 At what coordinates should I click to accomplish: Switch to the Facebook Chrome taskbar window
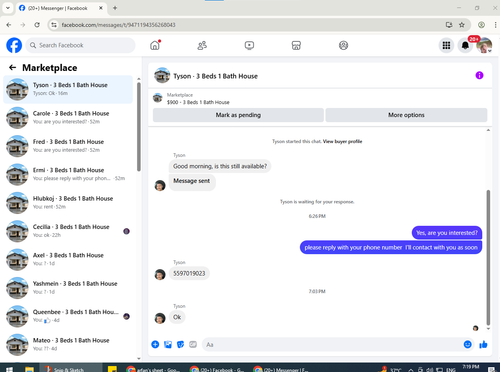coord(217,369)
